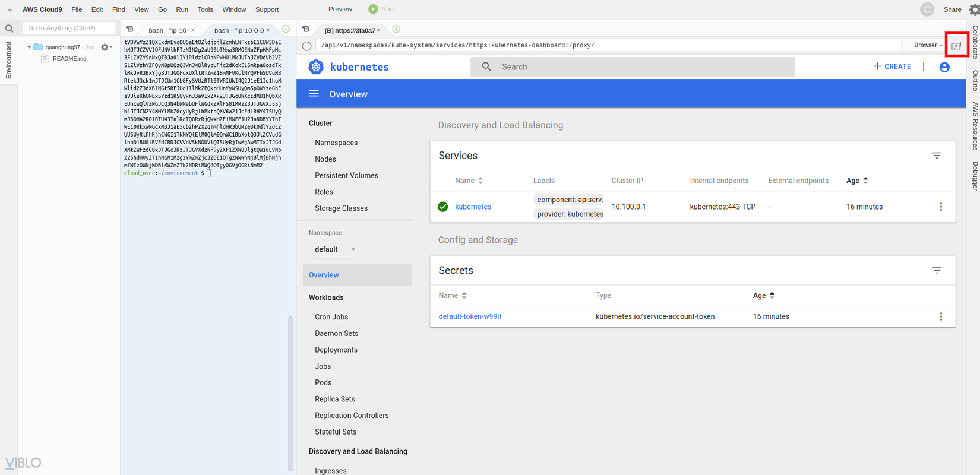Screen dimensions: 980x475
Task: Collapse the quanghung97 folder tree
Action: point(29,47)
